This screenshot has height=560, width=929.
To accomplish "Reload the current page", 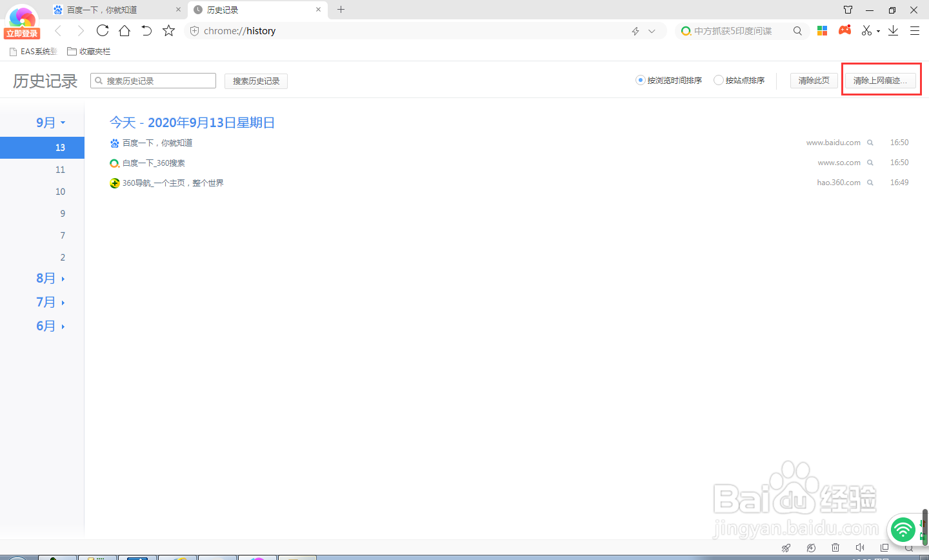I will coord(103,30).
